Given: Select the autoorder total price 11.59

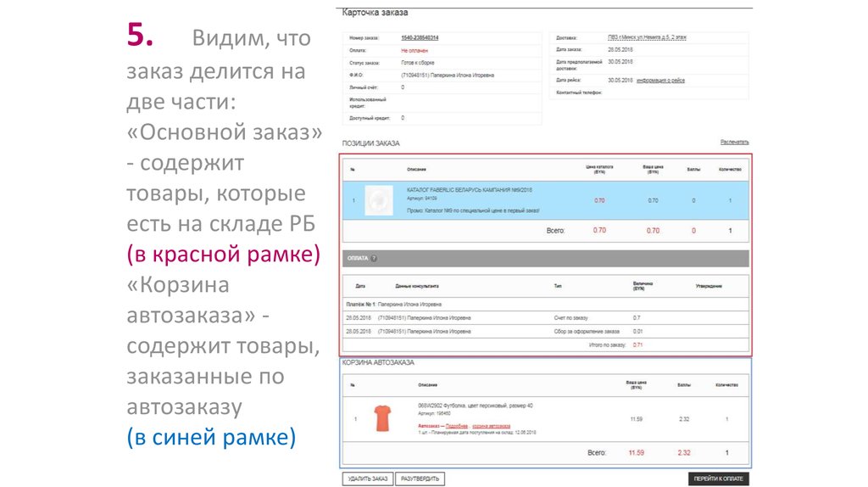Looking at the screenshot, I should click(636, 453).
